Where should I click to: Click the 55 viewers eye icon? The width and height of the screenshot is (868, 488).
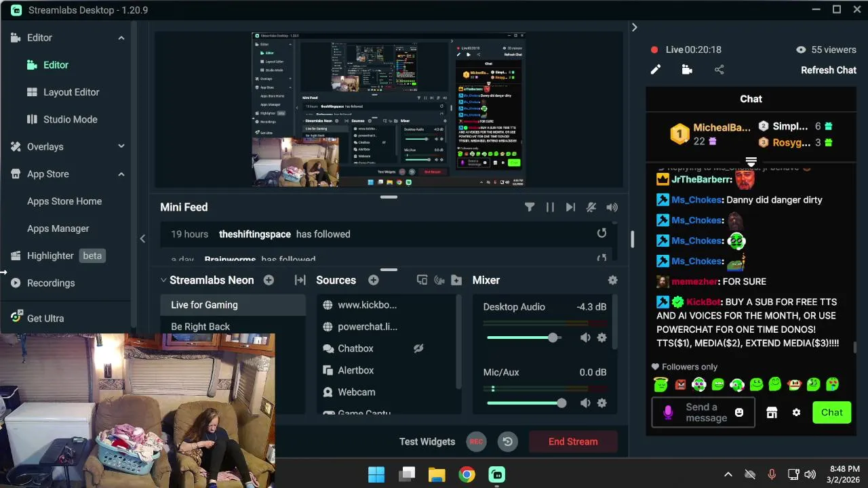click(x=801, y=49)
